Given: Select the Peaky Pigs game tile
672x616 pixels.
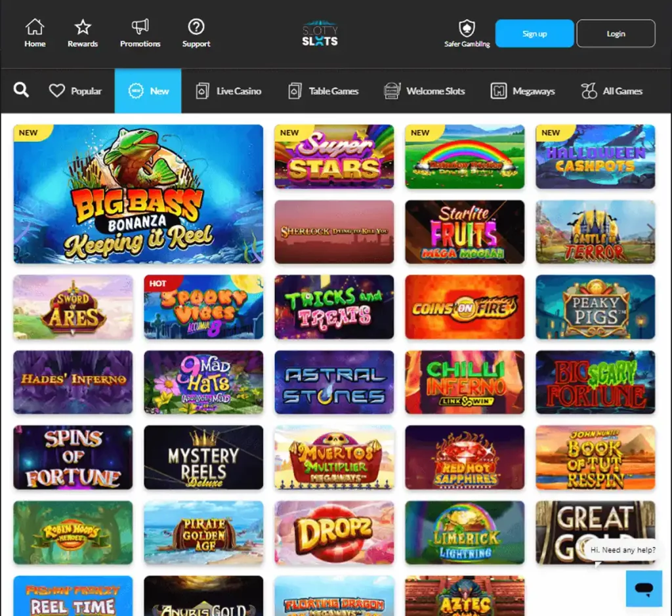Looking at the screenshot, I should 595,306.
